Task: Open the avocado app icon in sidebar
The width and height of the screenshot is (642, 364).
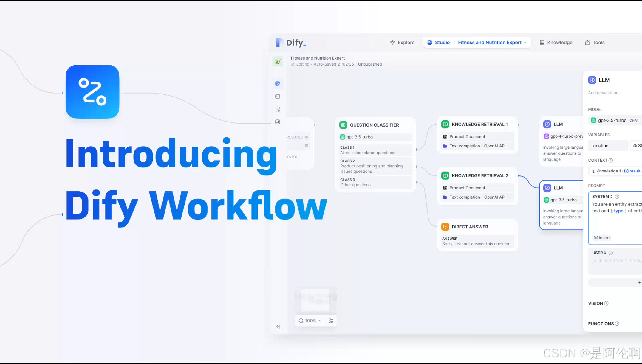Action: point(278,61)
